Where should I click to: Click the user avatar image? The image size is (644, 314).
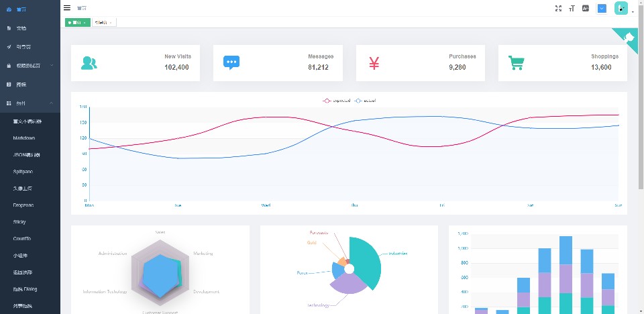[621, 8]
